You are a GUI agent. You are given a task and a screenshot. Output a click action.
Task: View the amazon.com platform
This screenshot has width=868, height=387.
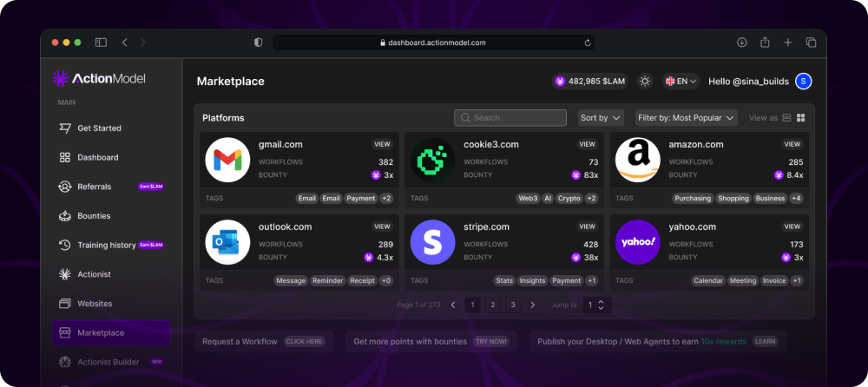click(792, 145)
